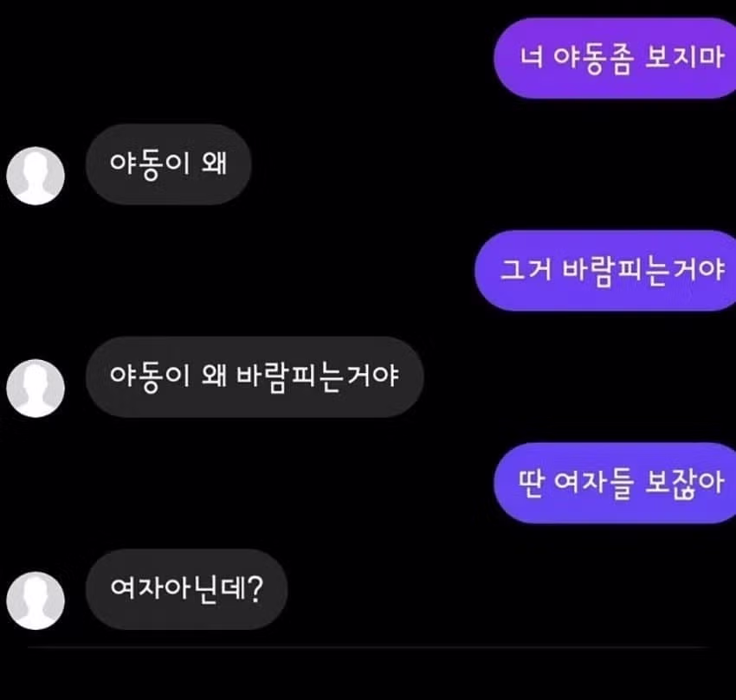
Task: Select the purple "너 야동좀 보지마" message bubble
Action: click(615, 58)
